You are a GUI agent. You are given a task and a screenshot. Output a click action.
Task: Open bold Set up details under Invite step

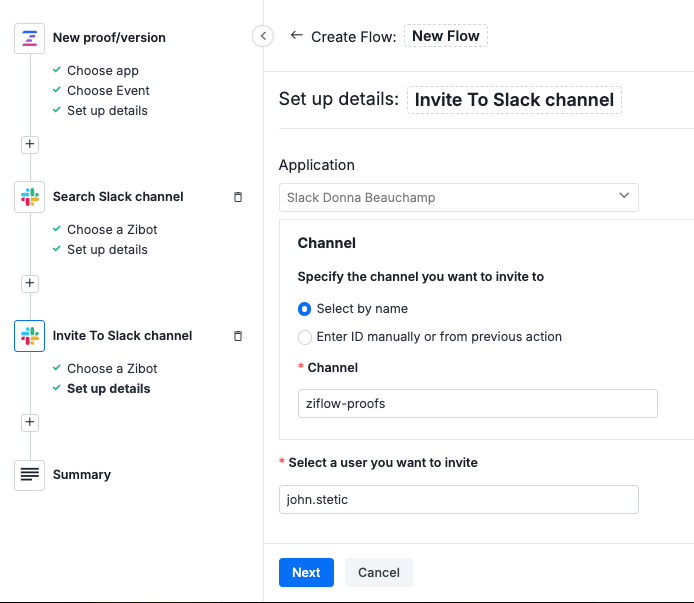(108, 389)
